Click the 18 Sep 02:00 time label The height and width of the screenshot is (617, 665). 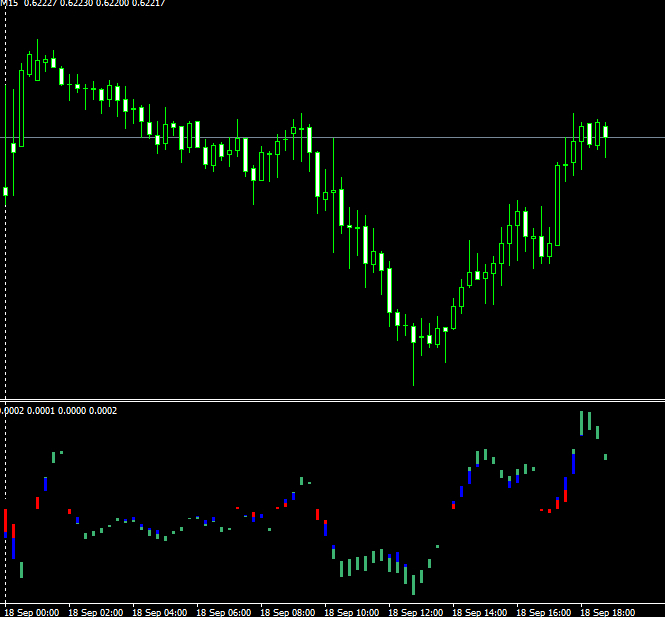tap(96, 611)
